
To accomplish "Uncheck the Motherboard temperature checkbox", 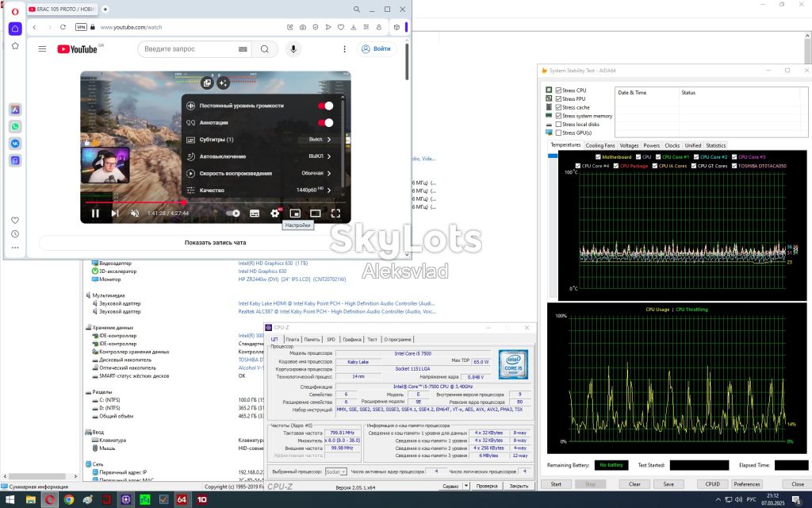I will tap(598, 157).
